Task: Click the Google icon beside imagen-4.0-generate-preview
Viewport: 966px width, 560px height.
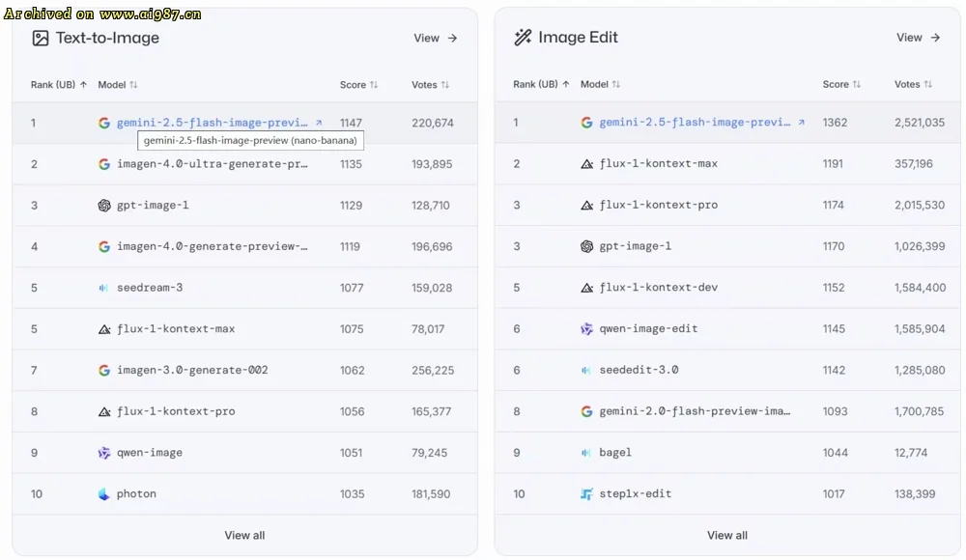Action: [x=104, y=246]
